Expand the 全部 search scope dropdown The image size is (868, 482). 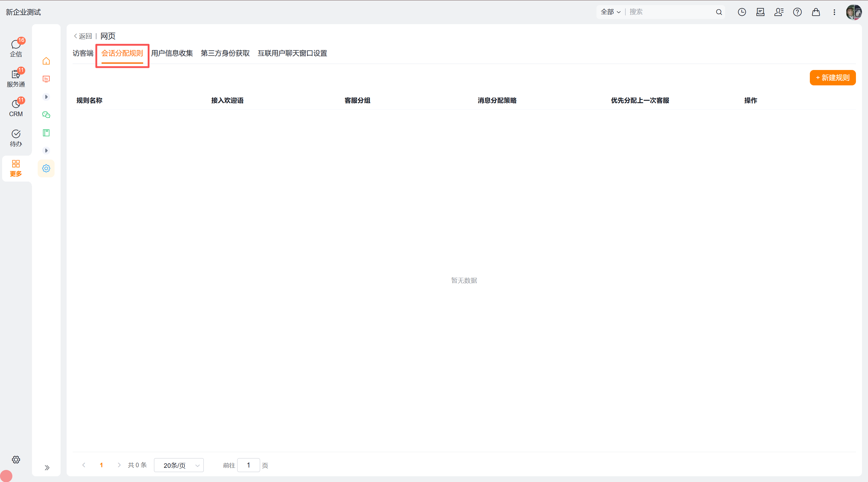click(x=611, y=12)
